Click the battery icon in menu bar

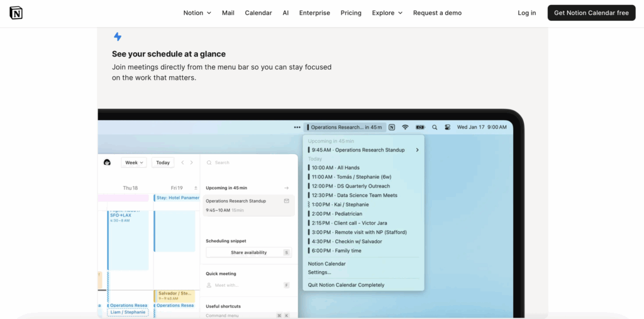pos(420,128)
